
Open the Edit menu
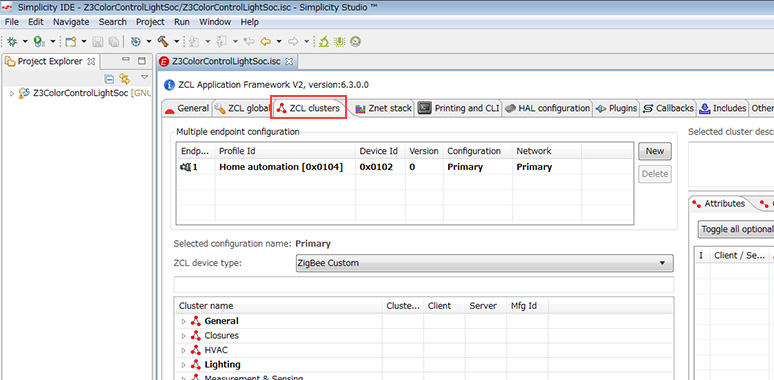pyautogui.click(x=36, y=22)
